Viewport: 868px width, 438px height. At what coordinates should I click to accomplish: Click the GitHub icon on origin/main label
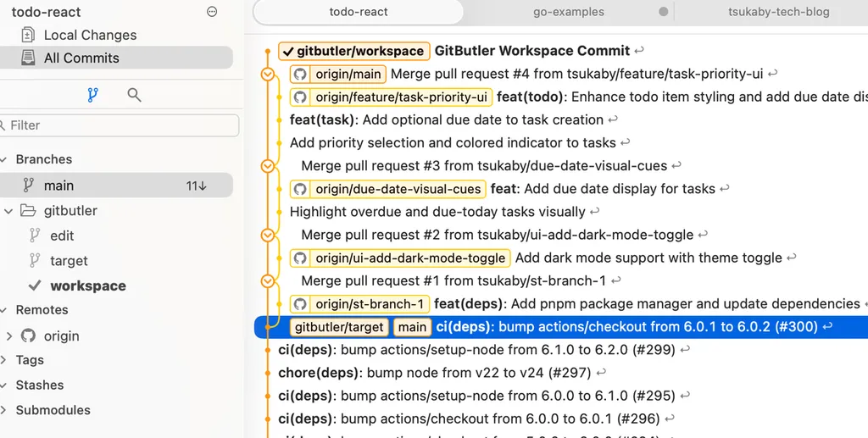click(x=299, y=74)
